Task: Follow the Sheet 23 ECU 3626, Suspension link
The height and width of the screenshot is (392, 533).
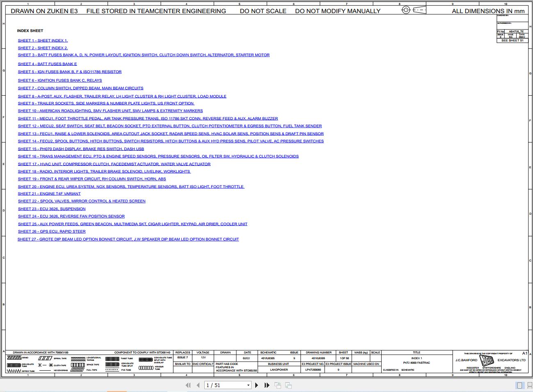Action: coord(52,209)
